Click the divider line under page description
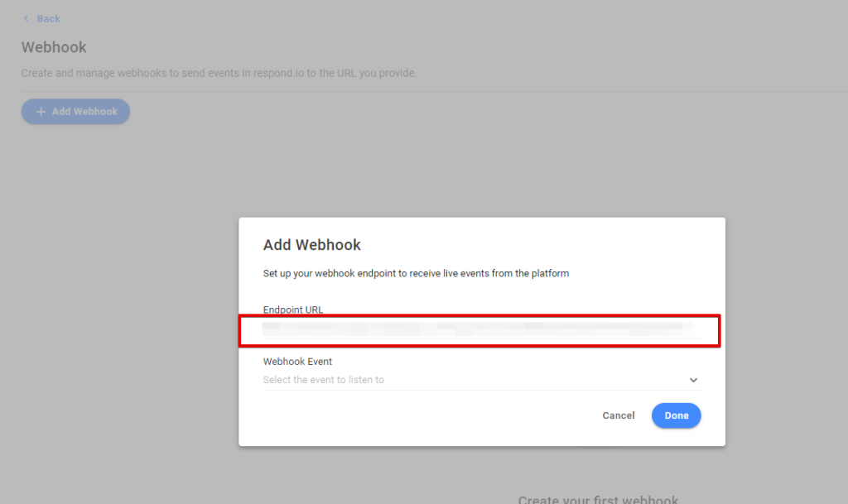848x504 pixels. coord(414,91)
